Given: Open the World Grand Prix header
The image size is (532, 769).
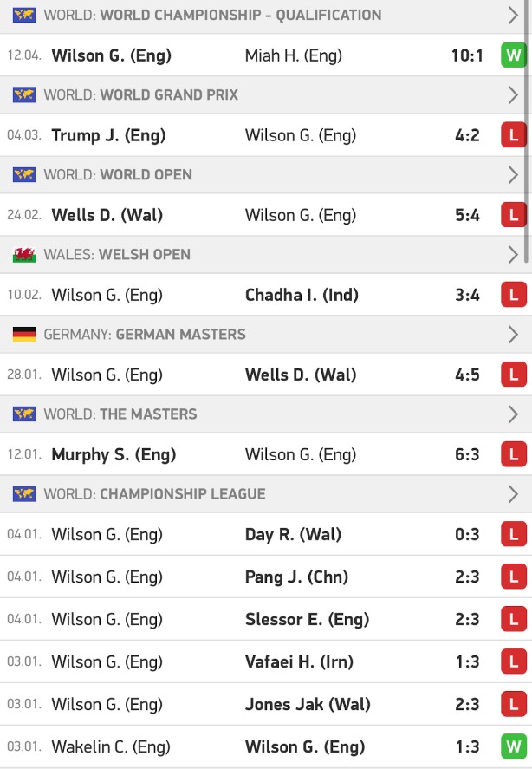Looking at the screenshot, I should [266, 94].
